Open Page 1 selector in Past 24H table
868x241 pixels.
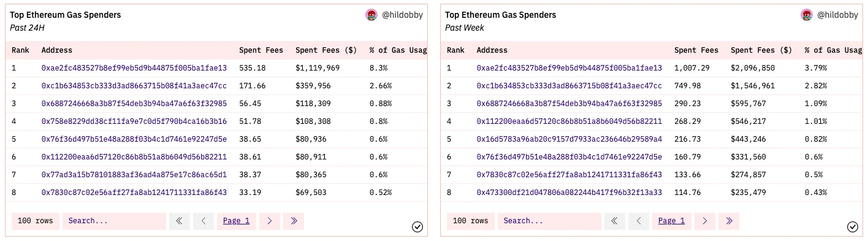click(x=237, y=221)
